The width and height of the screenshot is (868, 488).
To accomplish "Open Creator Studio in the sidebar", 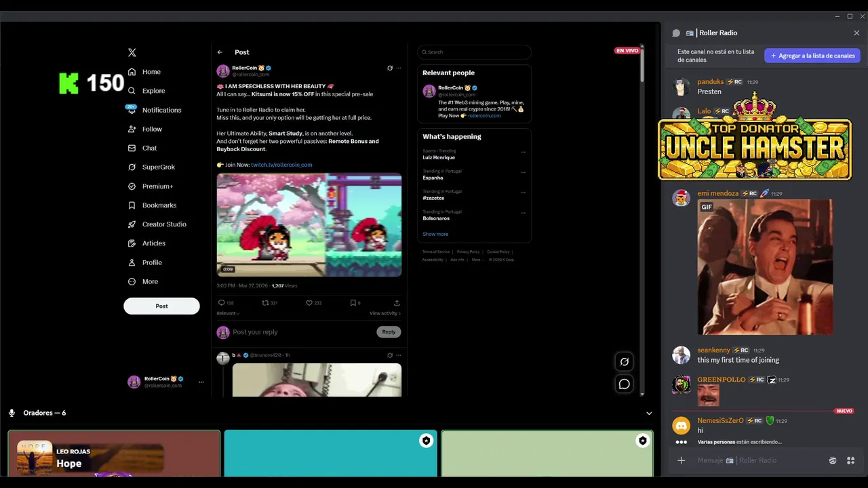I will (x=157, y=224).
